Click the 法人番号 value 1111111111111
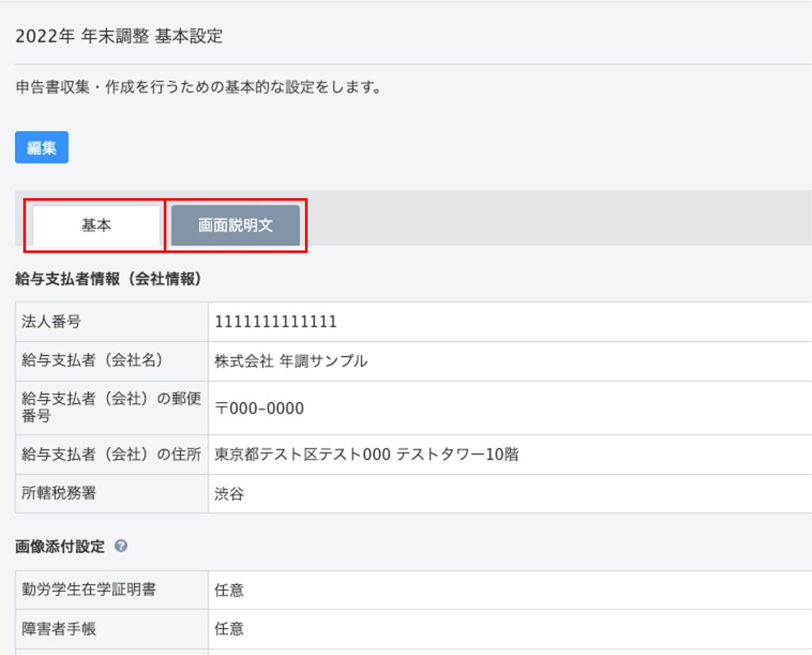This screenshot has height=655, width=812. [275, 322]
